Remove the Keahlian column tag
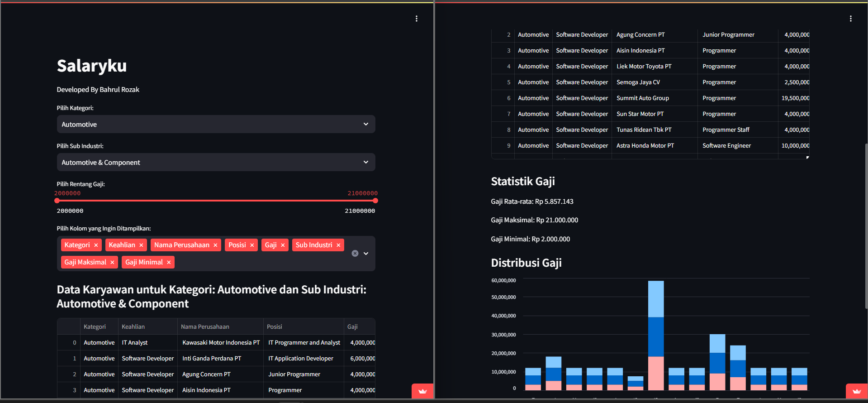Screen dimensions: 868x403 141,245
